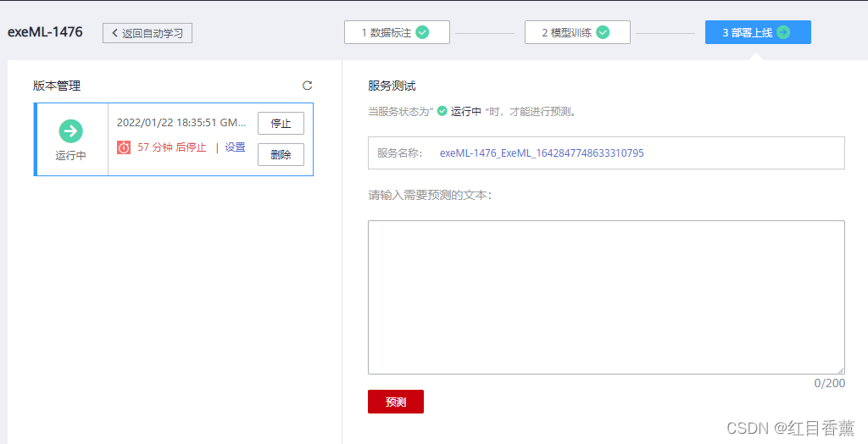The width and height of the screenshot is (868, 444).
Task: Go back via 返回自动学习 button
Action: coord(147,33)
